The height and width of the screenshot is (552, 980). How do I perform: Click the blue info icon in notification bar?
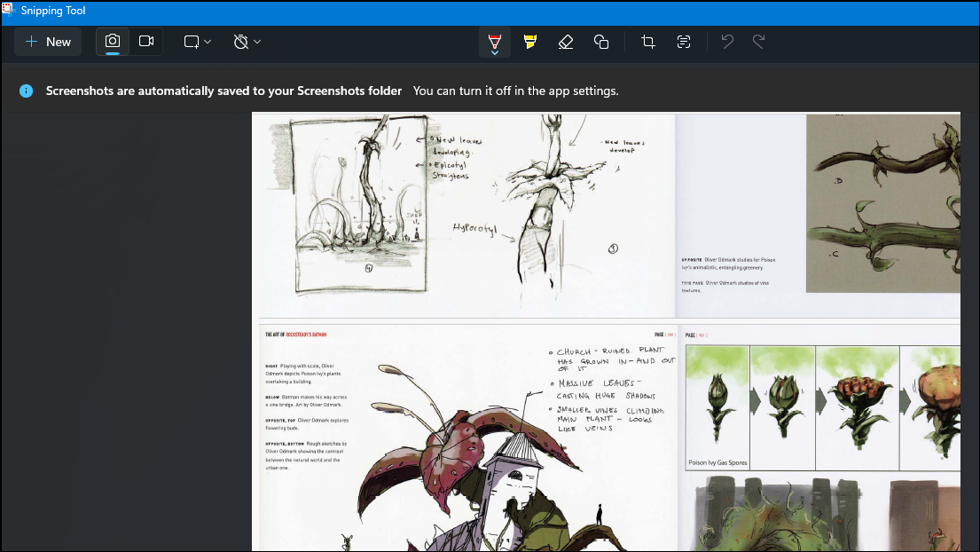click(x=27, y=91)
